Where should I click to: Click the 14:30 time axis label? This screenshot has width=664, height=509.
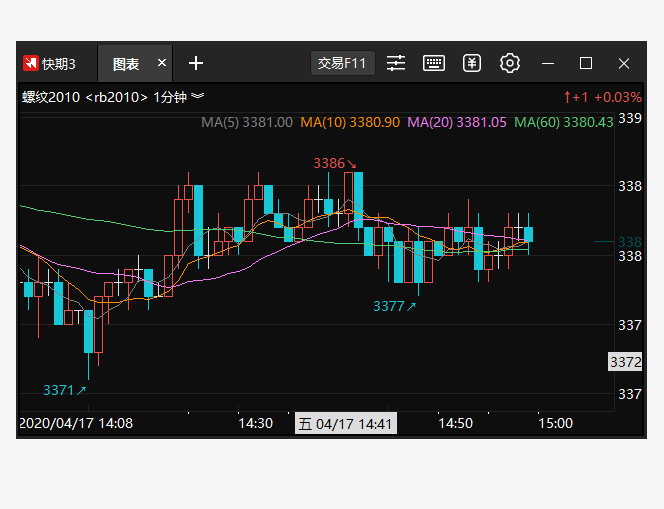tap(255, 423)
